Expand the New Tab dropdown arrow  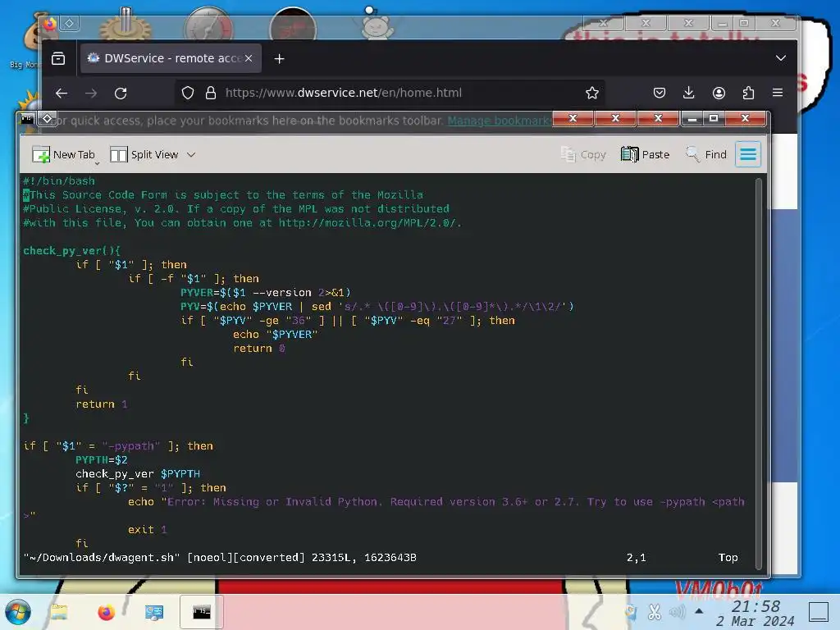[x=97, y=163]
